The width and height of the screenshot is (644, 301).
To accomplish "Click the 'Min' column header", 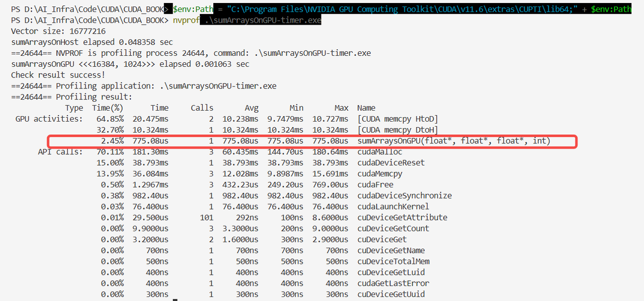I will 296,108.
